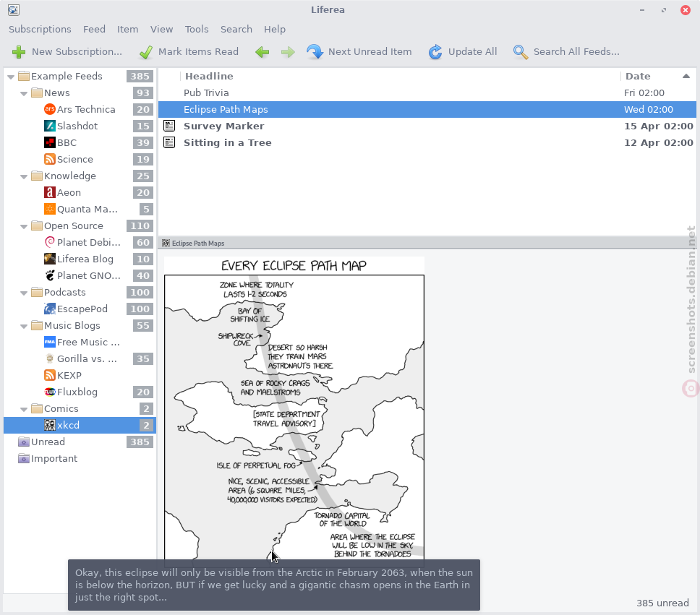Click the Gorilla vs. Bear feed icon
The height and width of the screenshot is (615, 700).
pyautogui.click(x=50, y=358)
